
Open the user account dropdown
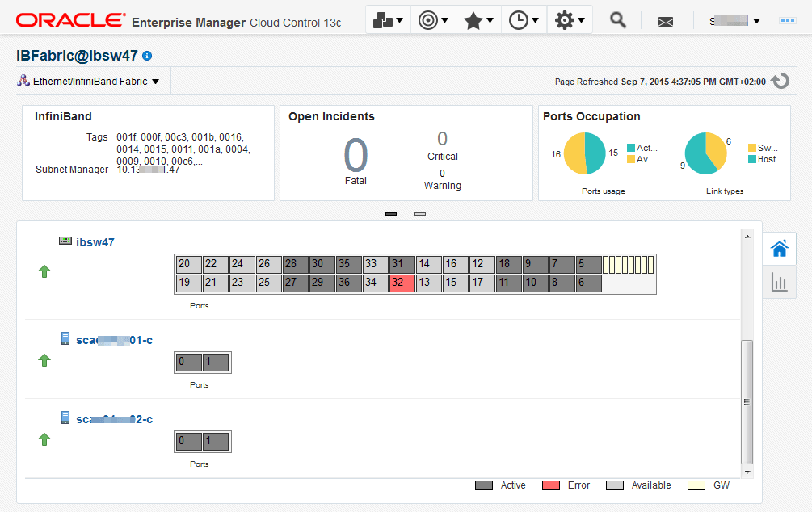pos(734,21)
